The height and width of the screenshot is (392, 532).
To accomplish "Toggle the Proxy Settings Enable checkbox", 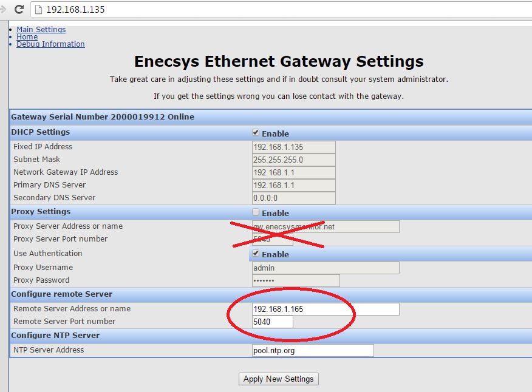I will click(256, 212).
